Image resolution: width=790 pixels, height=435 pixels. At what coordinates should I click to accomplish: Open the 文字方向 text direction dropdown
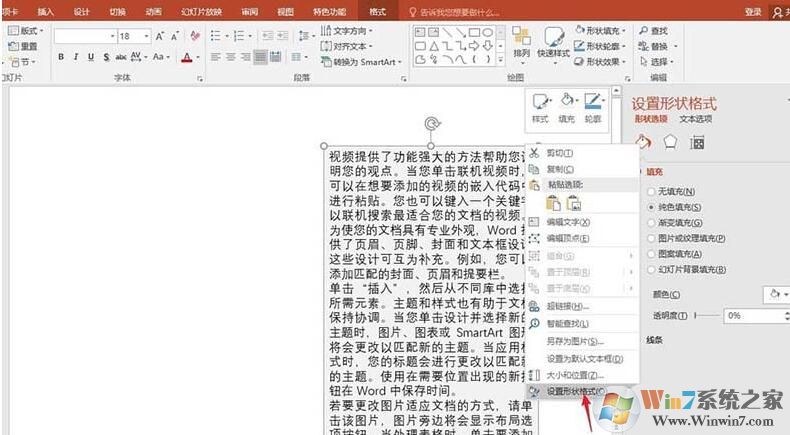tap(347, 31)
